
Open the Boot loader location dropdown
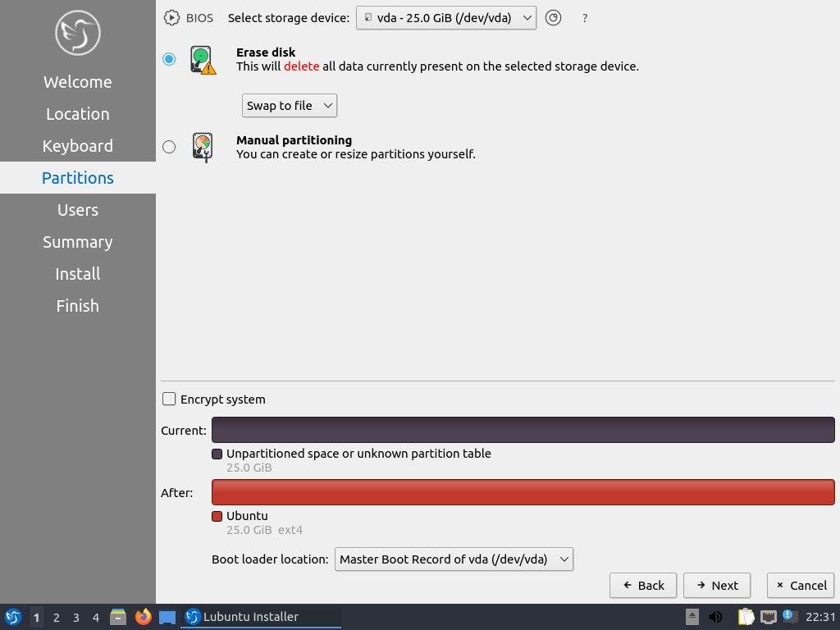(x=453, y=559)
